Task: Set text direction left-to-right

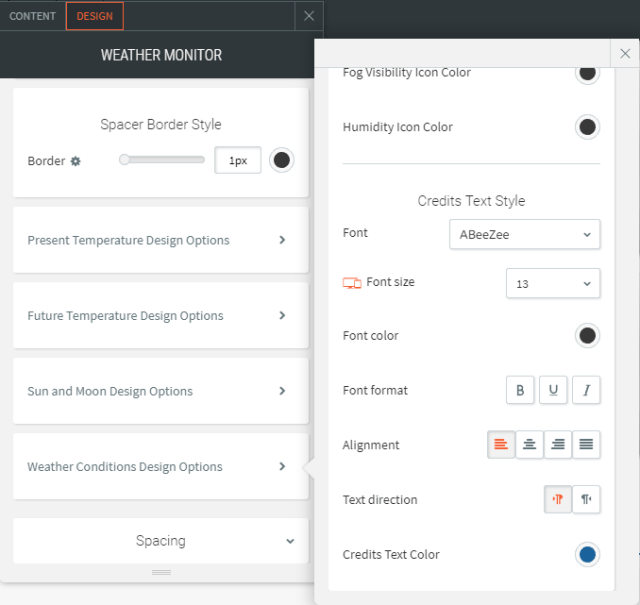Action: (x=558, y=500)
